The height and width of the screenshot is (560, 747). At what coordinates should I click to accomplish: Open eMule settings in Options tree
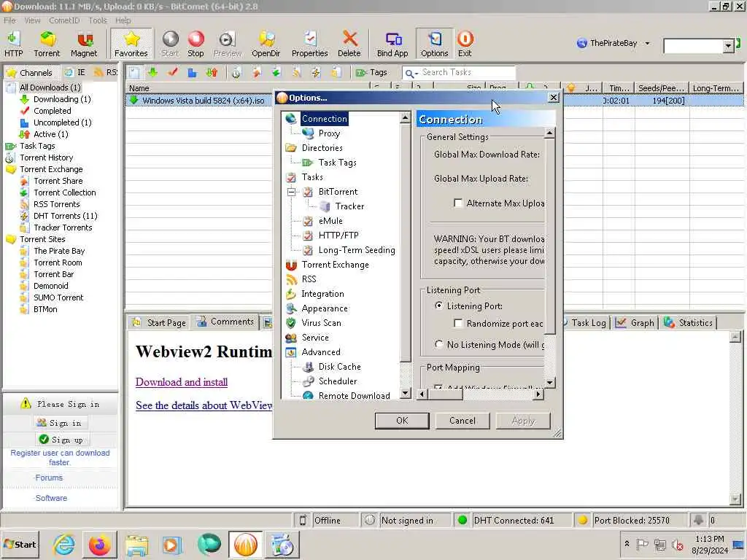330,221
